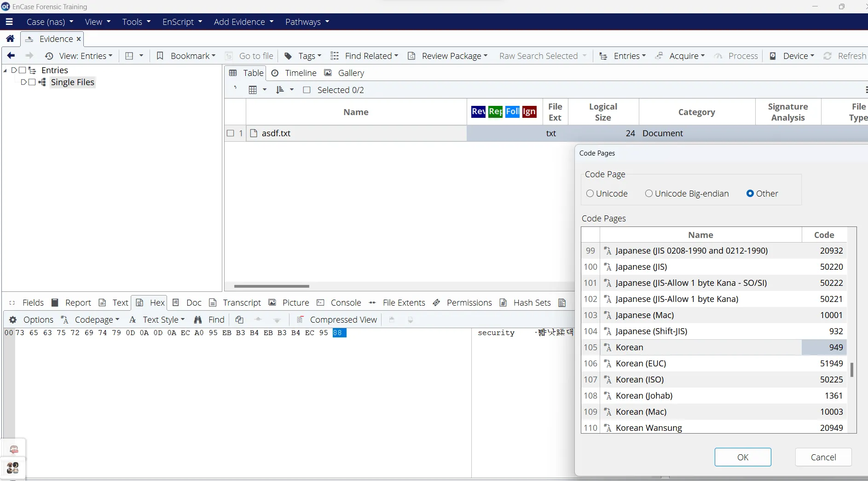Click the Process button
This screenshot has width=868, height=481.
tap(736, 56)
